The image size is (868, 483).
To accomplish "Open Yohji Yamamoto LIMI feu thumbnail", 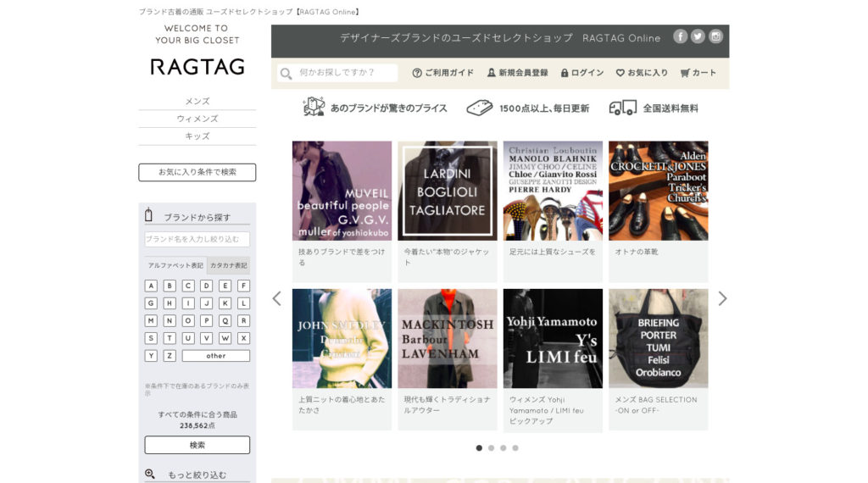I will pos(553,339).
